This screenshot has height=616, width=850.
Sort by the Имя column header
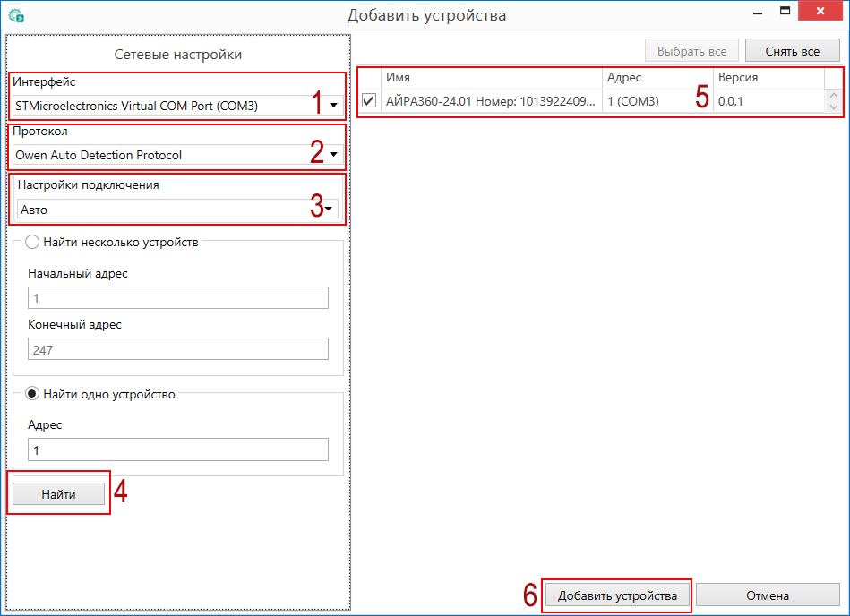pos(491,78)
